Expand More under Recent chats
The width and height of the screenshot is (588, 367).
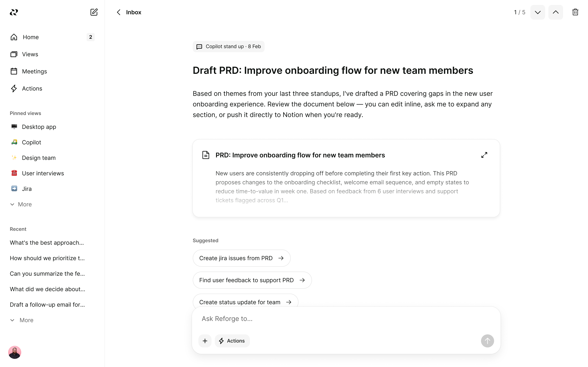(x=22, y=320)
